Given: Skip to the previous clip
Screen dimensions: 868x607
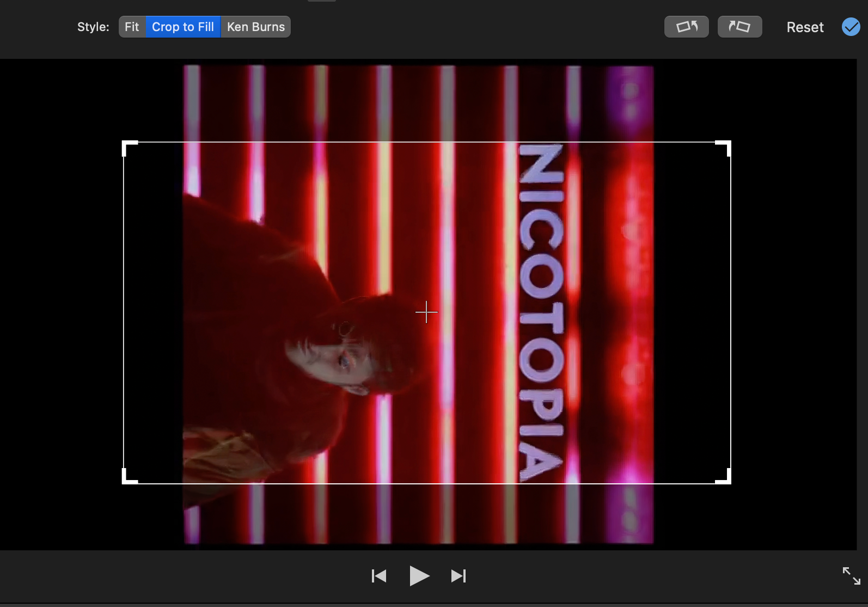Looking at the screenshot, I should tap(379, 576).
